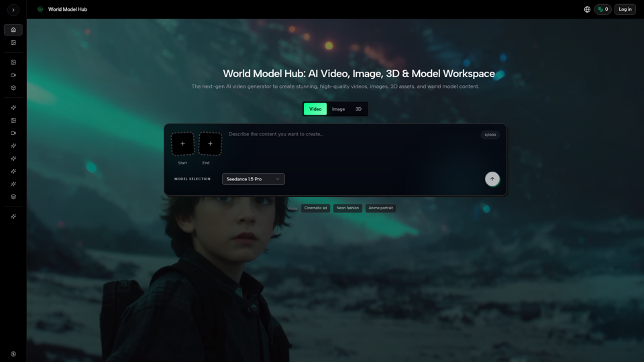Screen dimensions: 644x362
Task: Choose the Anime portrait hint
Action: click(x=380, y=208)
